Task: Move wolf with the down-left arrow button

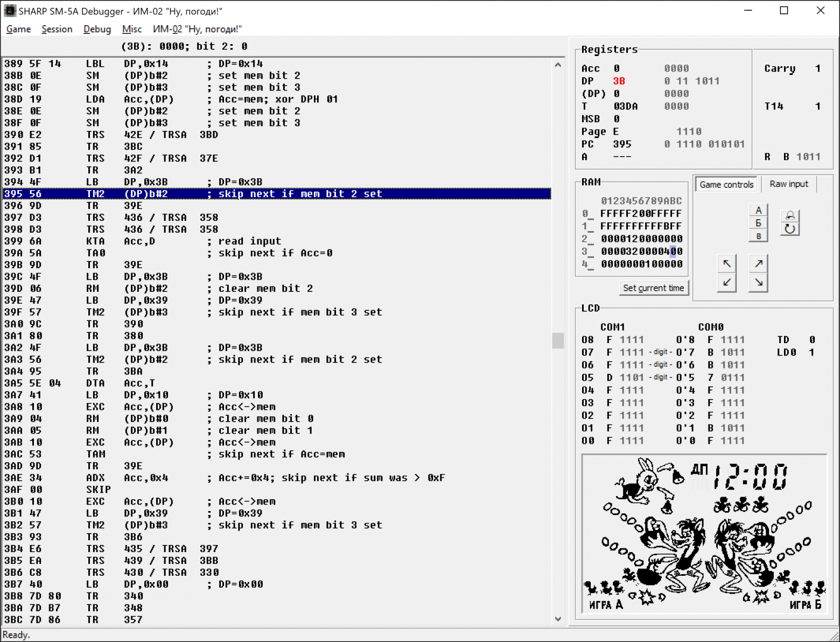Action: (727, 282)
